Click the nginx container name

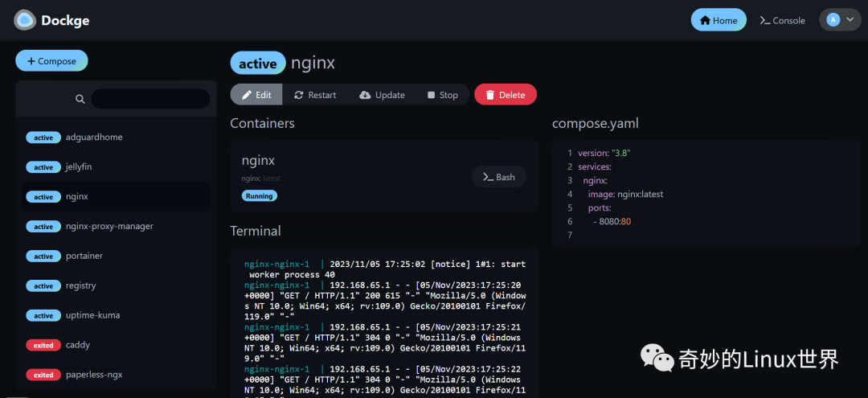click(258, 161)
